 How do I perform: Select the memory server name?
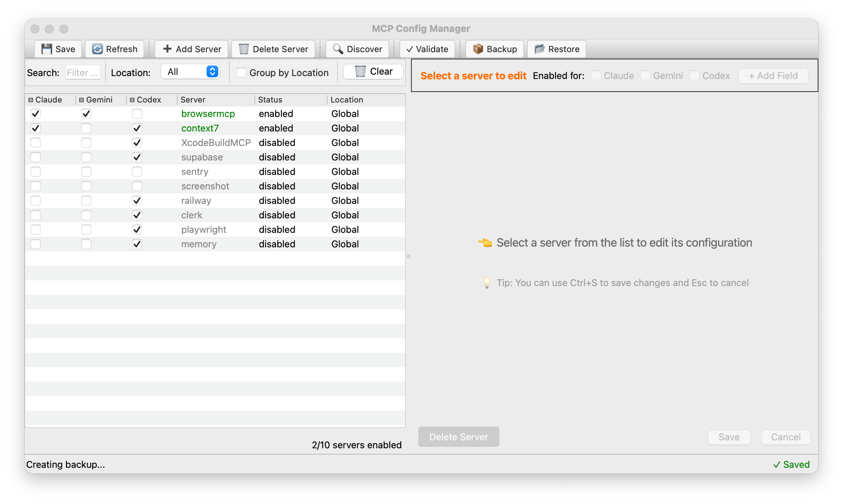coord(199,244)
